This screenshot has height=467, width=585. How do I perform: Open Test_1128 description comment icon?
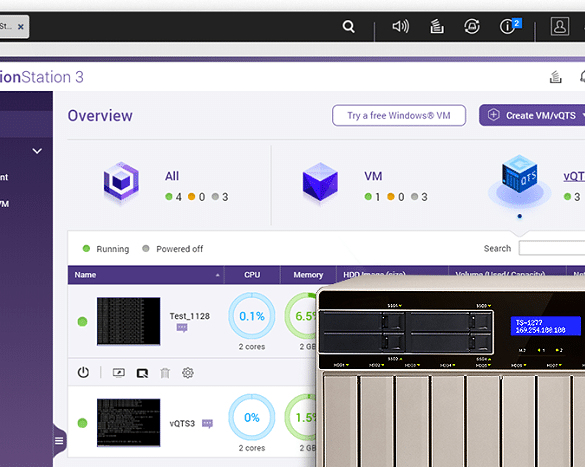point(182,328)
